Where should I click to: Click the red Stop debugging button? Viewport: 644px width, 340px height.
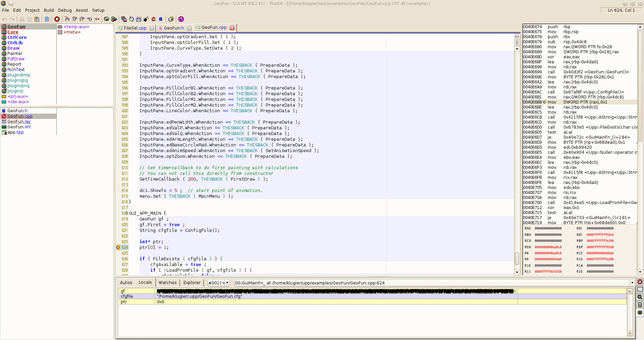click(57, 19)
